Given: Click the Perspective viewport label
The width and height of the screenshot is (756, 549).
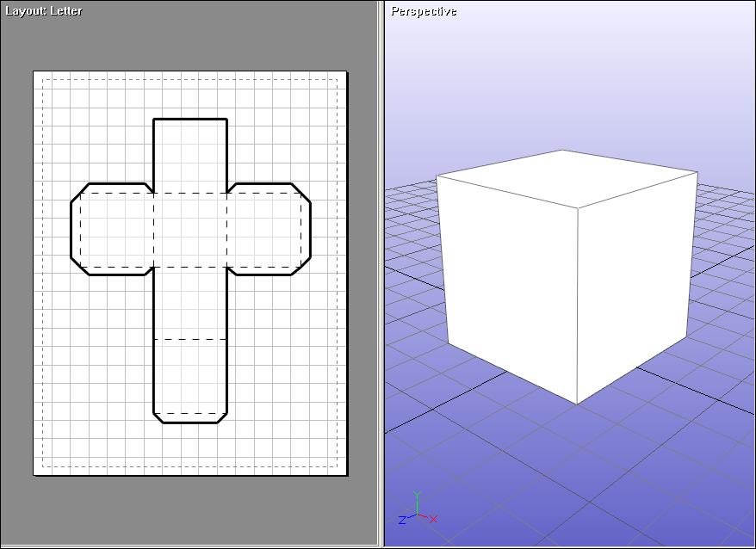Looking at the screenshot, I should tap(424, 11).
